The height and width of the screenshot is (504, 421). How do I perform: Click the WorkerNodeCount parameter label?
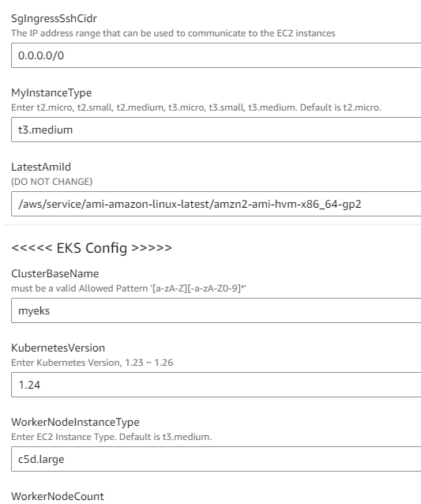(x=58, y=496)
